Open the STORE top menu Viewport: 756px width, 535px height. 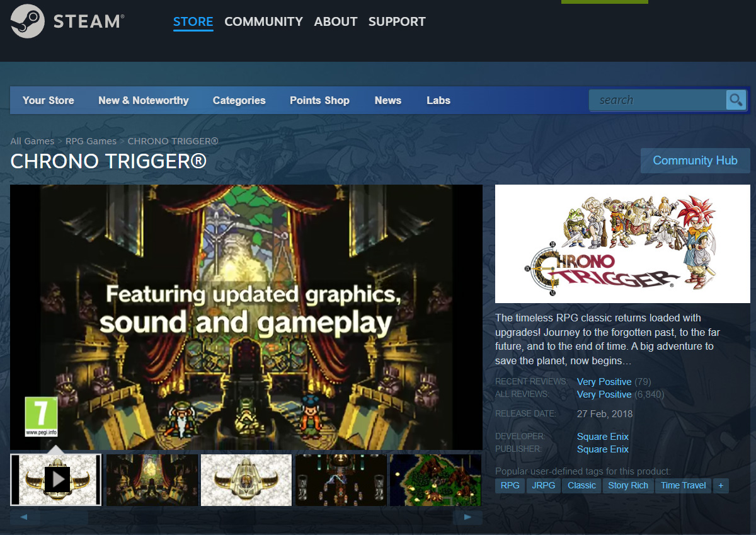193,21
